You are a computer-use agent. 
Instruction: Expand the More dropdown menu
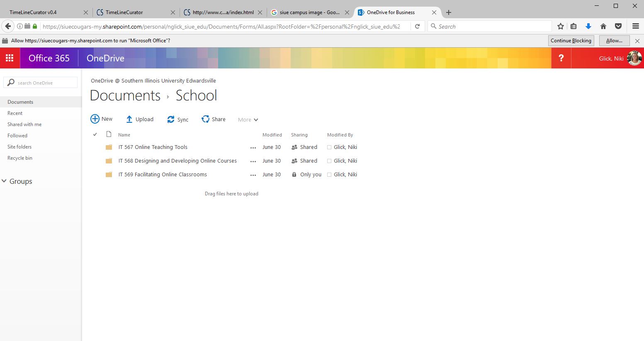pos(248,120)
